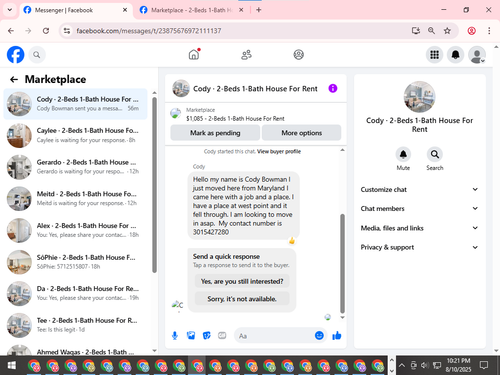This screenshot has width=500, height=375.
Task: Click More options button
Action: (301, 133)
